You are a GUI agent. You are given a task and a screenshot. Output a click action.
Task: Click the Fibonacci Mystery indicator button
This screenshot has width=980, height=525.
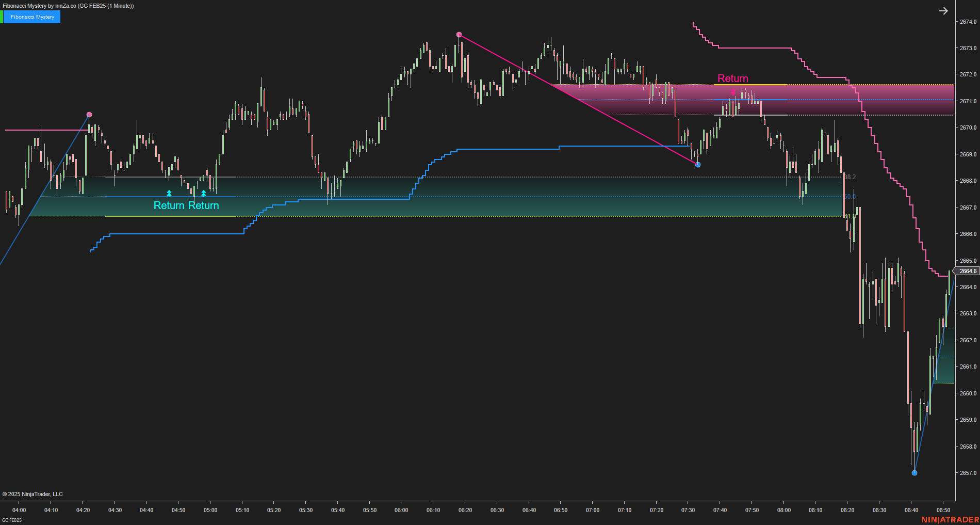click(33, 17)
